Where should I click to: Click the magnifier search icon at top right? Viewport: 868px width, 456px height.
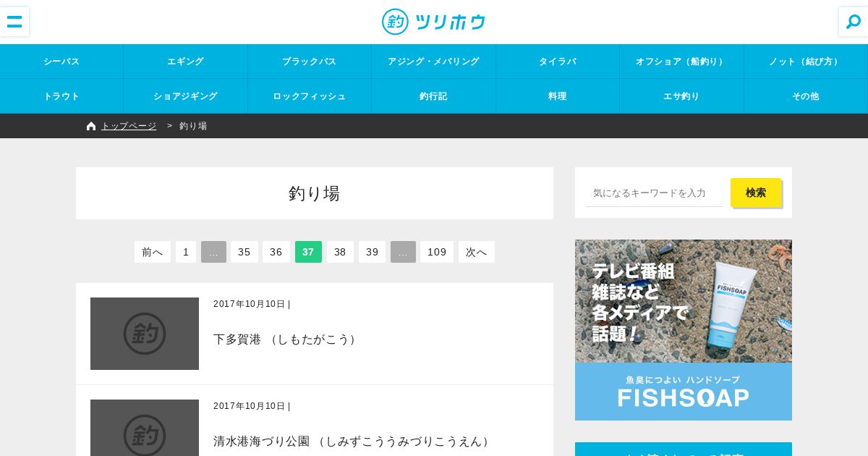point(854,22)
